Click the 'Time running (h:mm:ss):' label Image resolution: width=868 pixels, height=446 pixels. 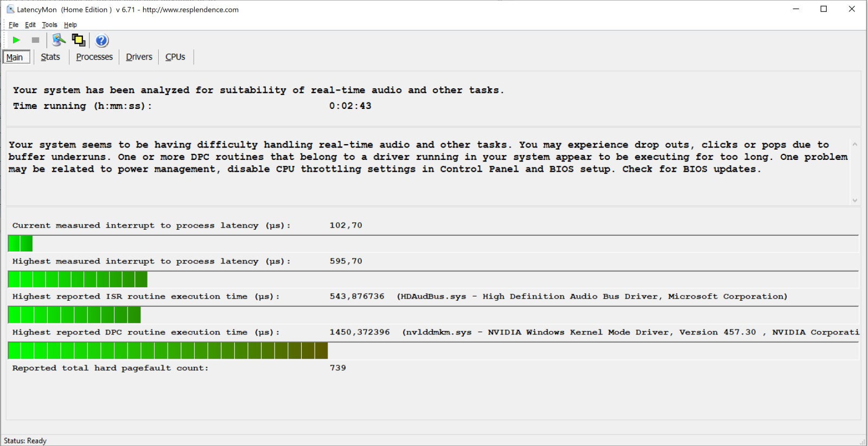pyautogui.click(x=82, y=106)
